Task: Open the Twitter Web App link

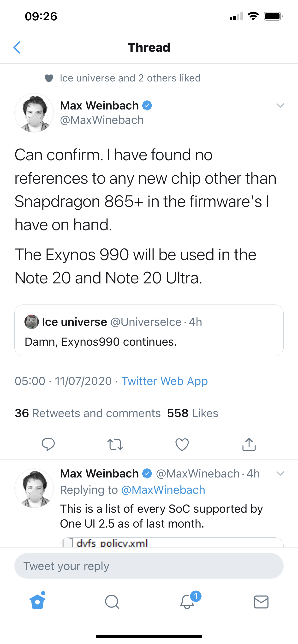Action: pos(165,381)
